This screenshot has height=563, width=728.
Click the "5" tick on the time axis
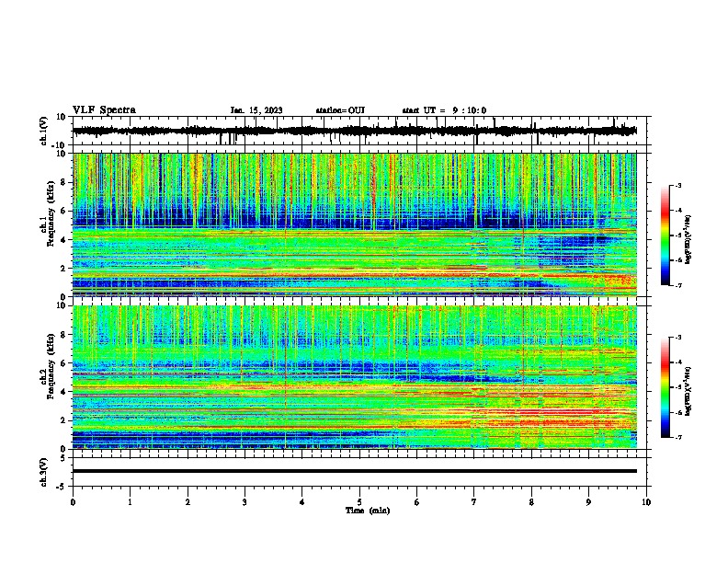pyautogui.click(x=359, y=502)
